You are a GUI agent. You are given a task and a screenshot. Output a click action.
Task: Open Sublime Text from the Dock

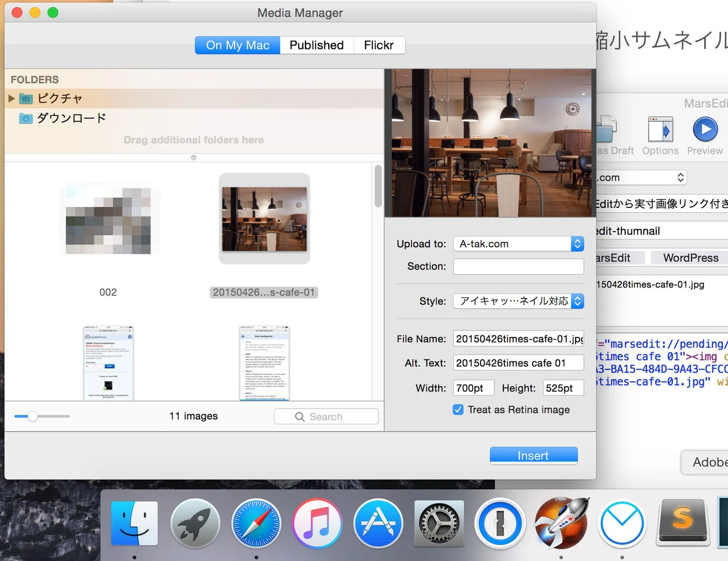coord(683,522)
